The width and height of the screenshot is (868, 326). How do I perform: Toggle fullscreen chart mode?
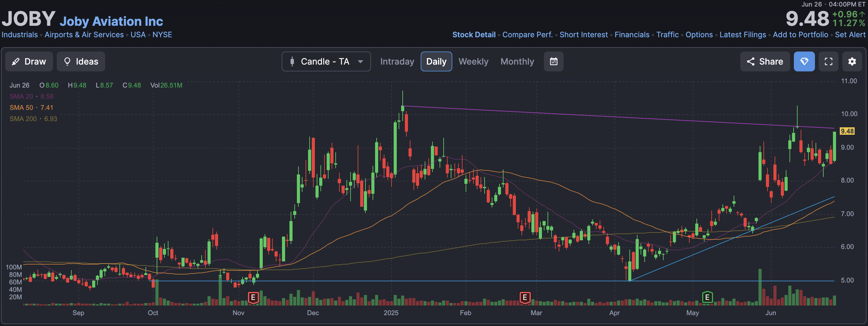click(x=828, y=61)
